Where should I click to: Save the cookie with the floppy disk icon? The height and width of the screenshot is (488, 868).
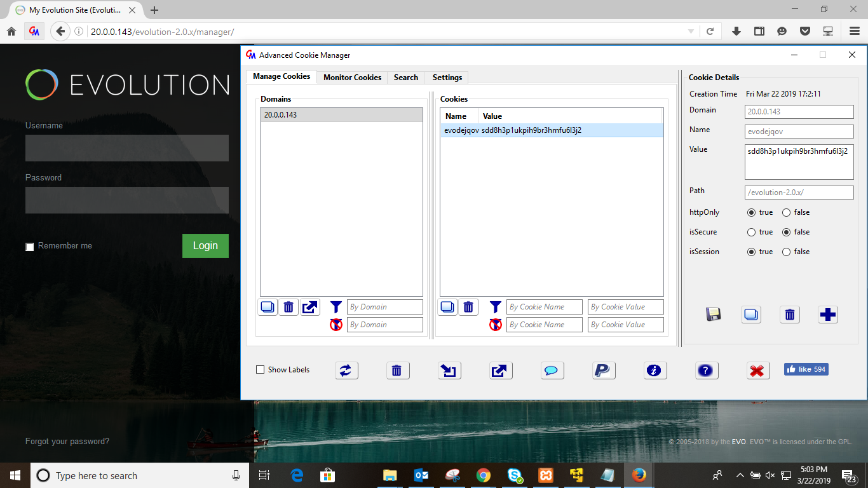(713, 315)
